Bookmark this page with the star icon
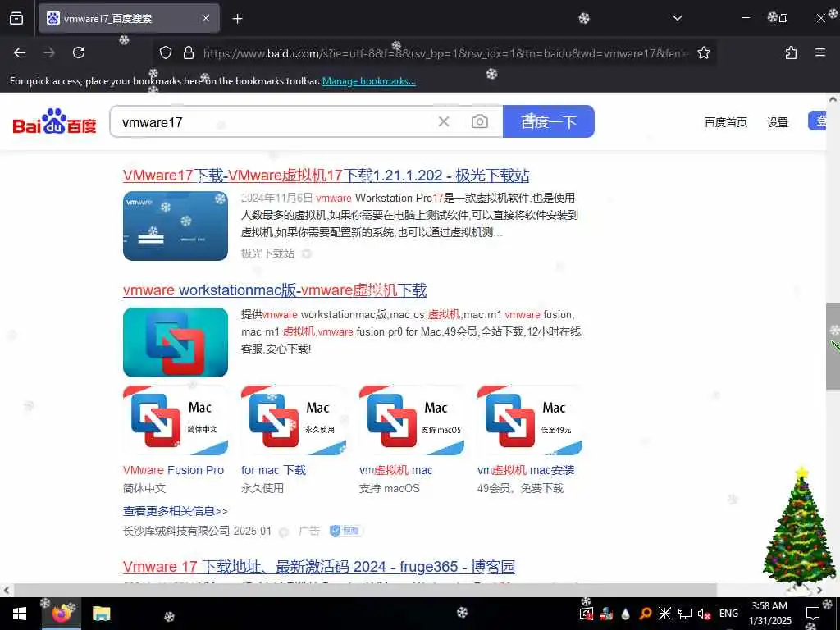This screenshot has width=840, height=630. point(703,52)
